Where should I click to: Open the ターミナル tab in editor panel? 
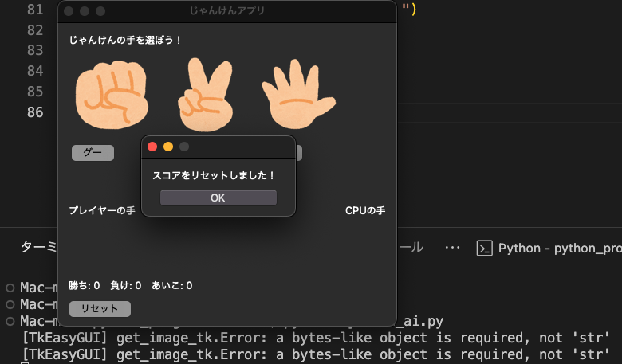pyautogui.click(x=38, y=247)
